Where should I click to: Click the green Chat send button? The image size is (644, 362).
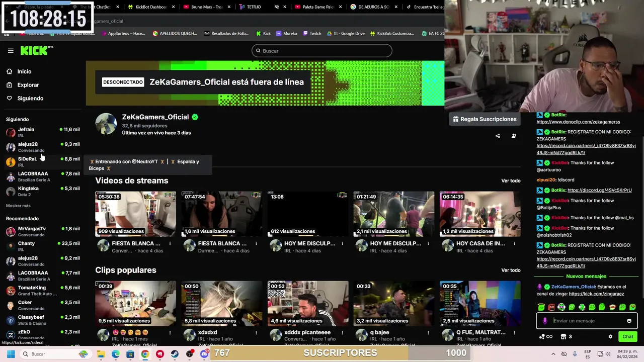(627, 337)
